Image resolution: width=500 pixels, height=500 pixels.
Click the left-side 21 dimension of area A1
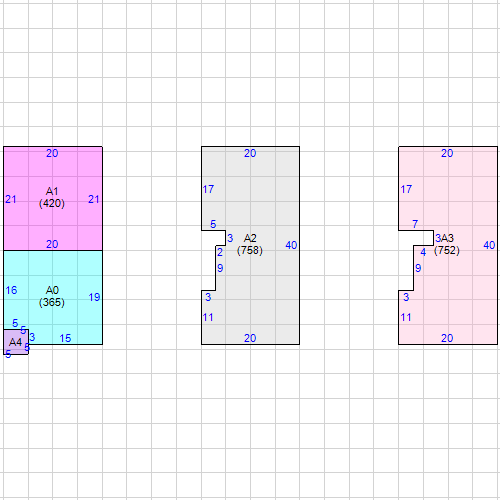[11, 199]
